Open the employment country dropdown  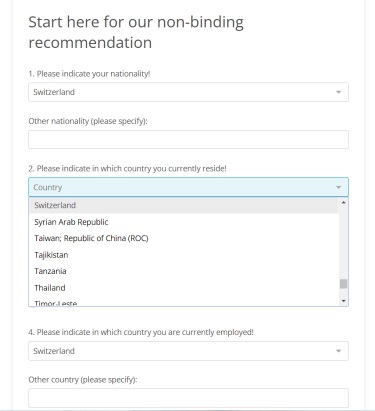(x=188, y=351)
